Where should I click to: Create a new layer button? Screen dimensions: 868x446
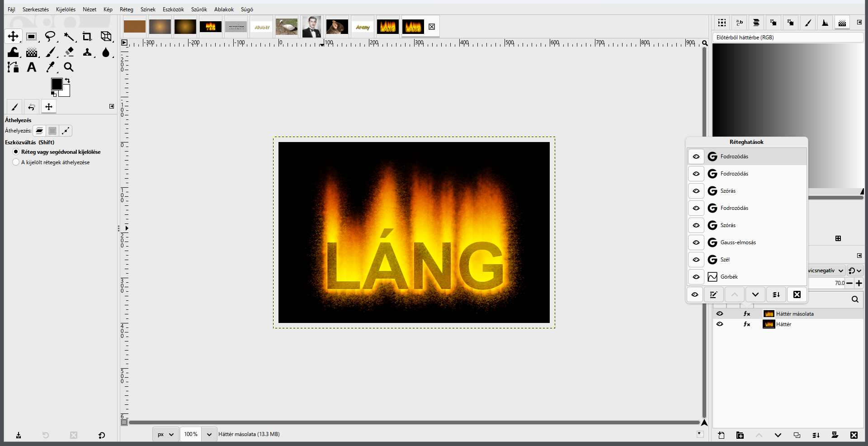(x=721, y=435)
